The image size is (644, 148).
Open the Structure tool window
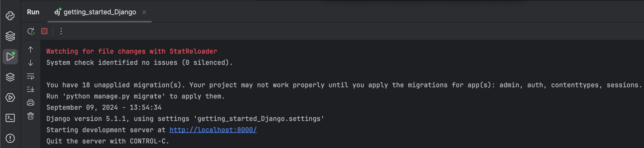pos(10,77)
